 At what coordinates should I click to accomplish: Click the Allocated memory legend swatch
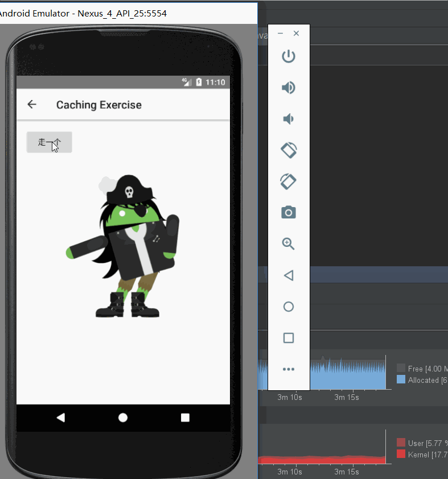click(401, 379)
